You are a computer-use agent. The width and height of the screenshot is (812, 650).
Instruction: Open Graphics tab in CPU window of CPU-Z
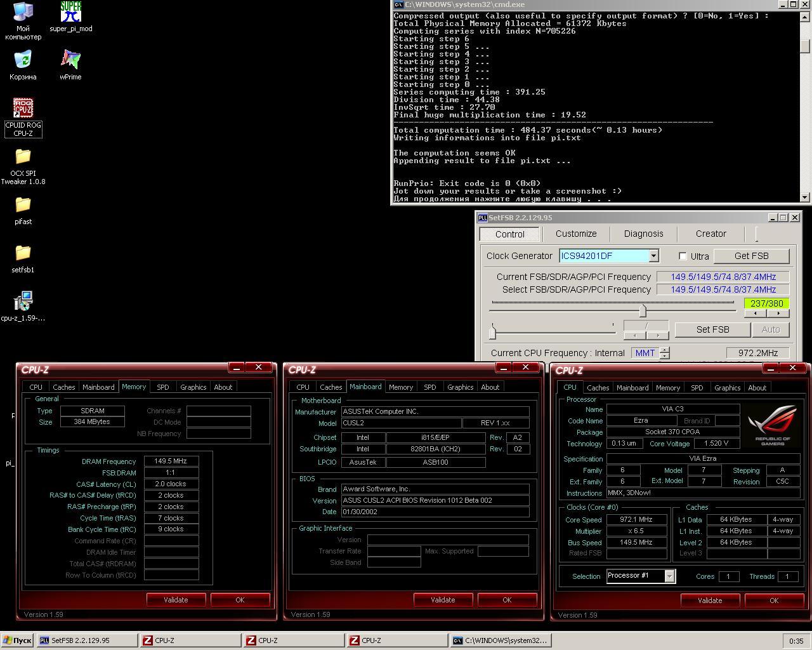(728, 388)
